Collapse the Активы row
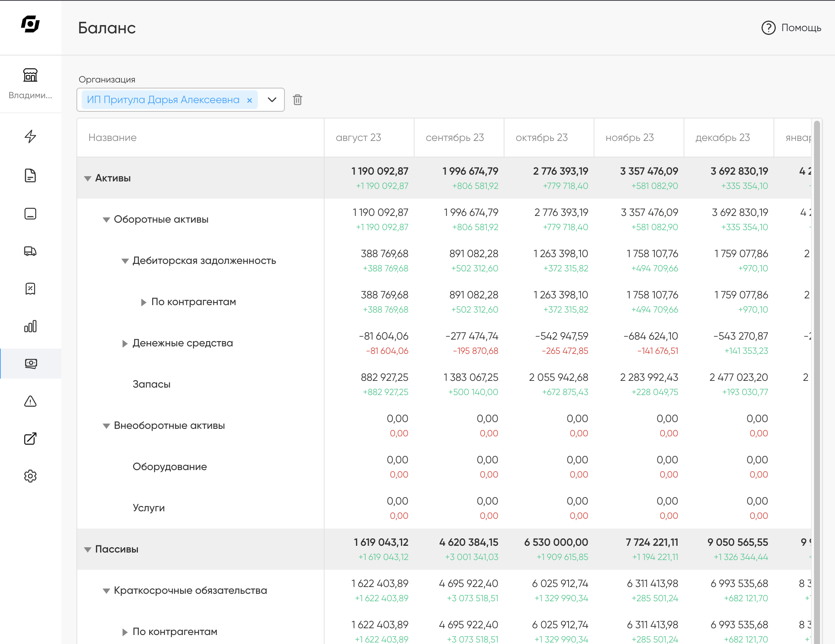This screenshot has height=644, width=835. pos(88,178)
